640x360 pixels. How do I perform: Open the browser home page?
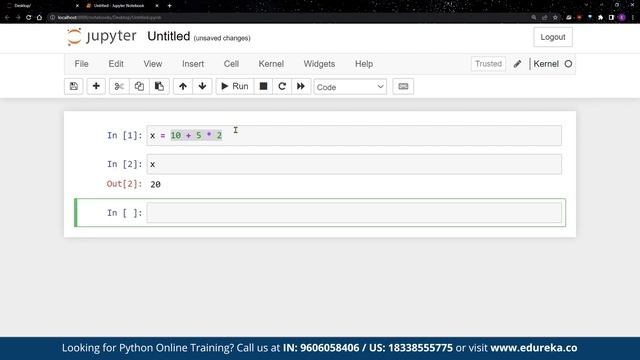pyautogui.click(x=39, y=18)
